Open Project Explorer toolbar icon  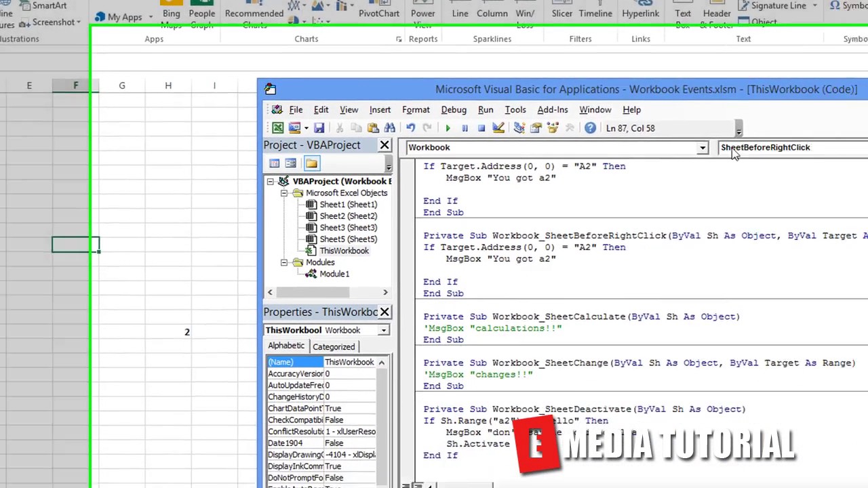pos(519,128)
